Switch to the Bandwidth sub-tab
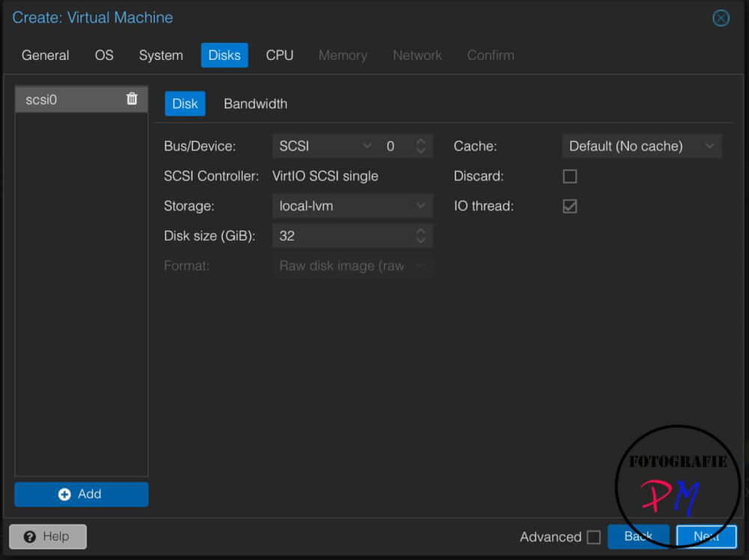This screenshot has width=749, height=560. pyautogui.click(x=255, y=103)
